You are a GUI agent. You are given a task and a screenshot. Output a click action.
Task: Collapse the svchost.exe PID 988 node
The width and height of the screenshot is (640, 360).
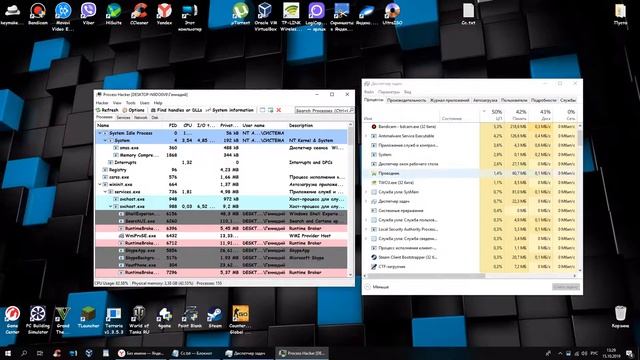(110, 207)
